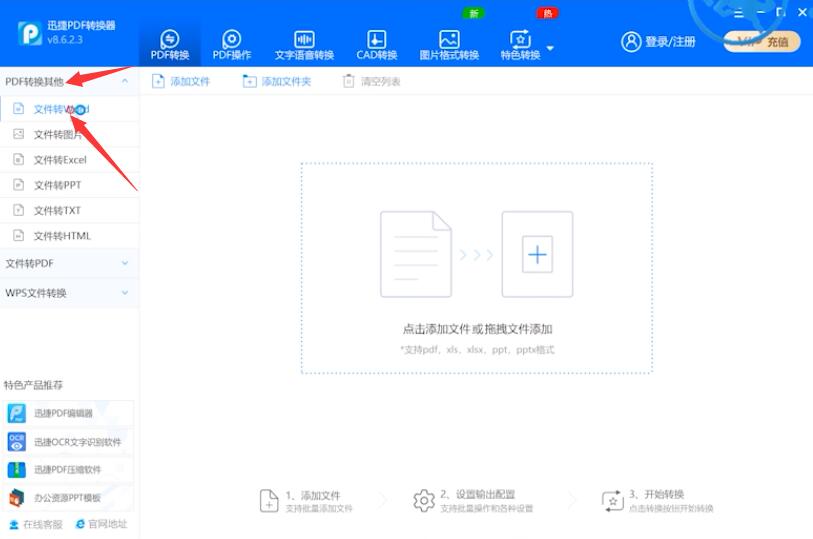Screen dimensions: 813x539
Task: Click the 清空列表 button
Action: pyautogui.click(x=371, y=81)
